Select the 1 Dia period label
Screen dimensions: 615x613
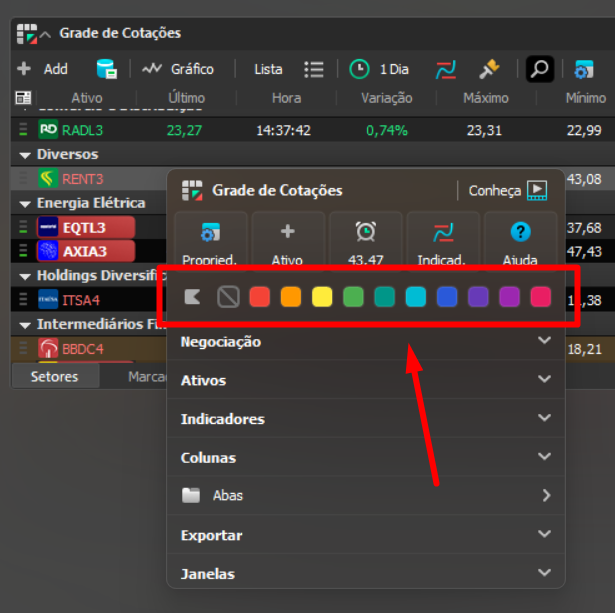pyautogui.click(x=394, y=69)
